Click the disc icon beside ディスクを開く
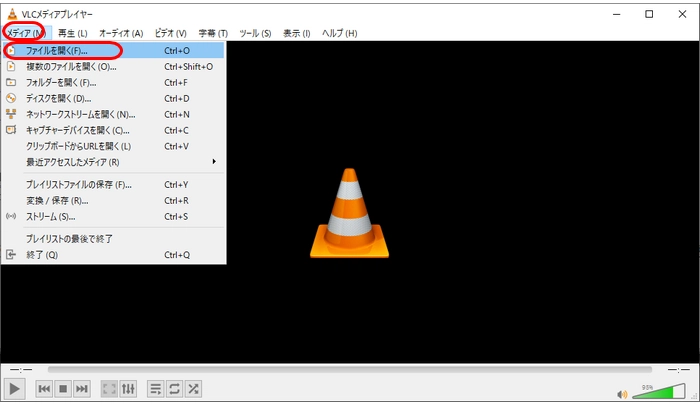700x407 pixels. click(x=11, y=98)
